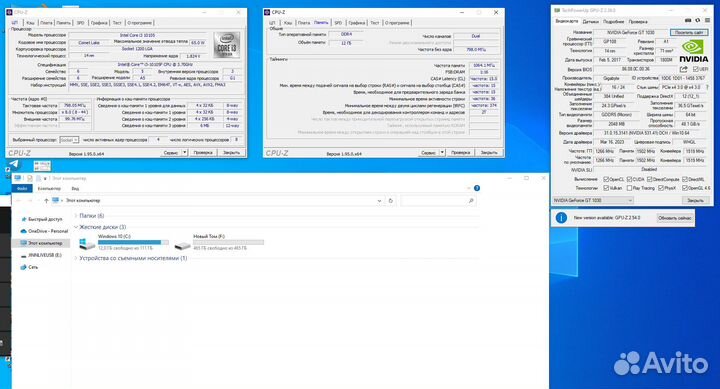The height and width of the screenshot is (389, 720).
Task: Click the Explorer help question icon
Action: (477, 188)
